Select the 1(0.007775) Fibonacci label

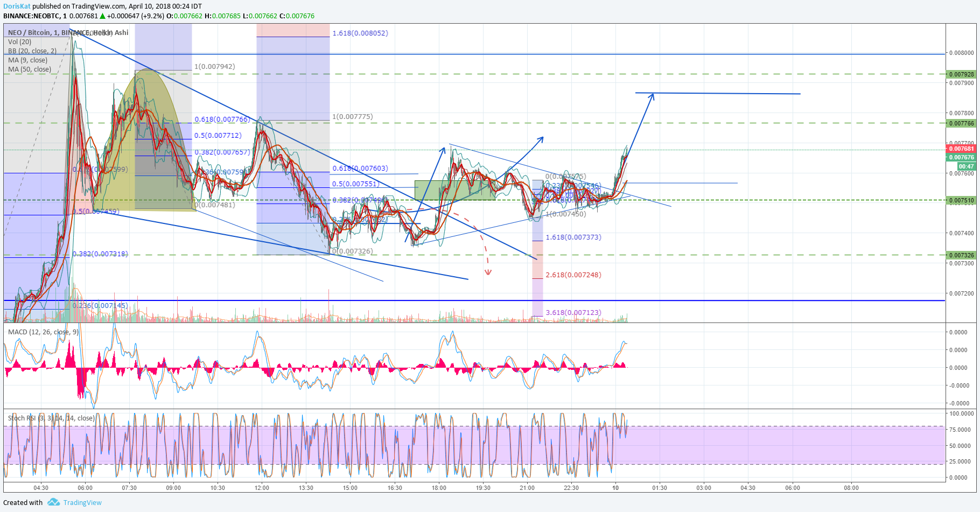(x=353, y=117)
